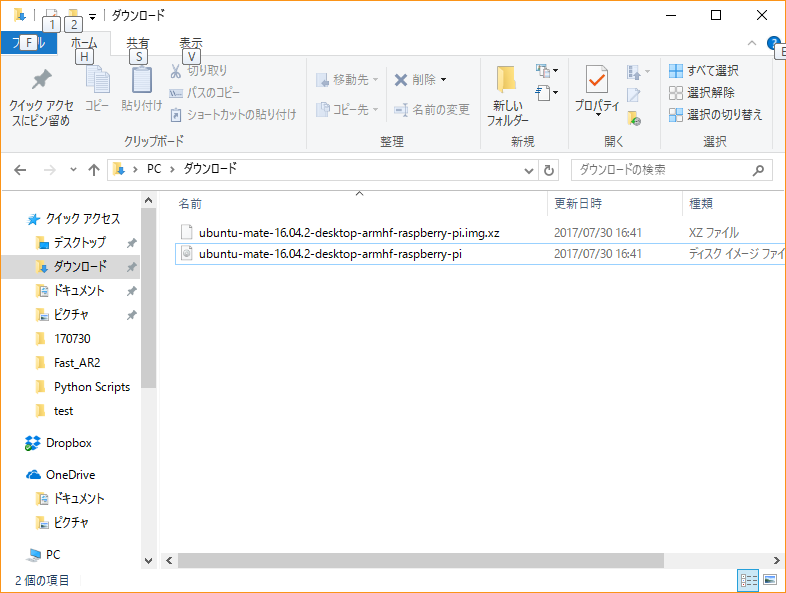Screen dimensions: 786x593
Task: Collapse the ribbon with the chevron
Action: pos(751,43)
